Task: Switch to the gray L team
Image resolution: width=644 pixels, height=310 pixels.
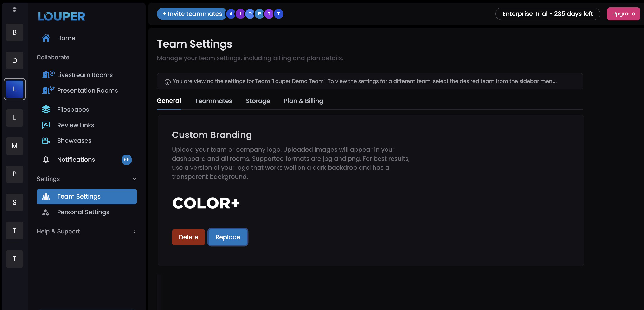Action: tap(15, 118)
